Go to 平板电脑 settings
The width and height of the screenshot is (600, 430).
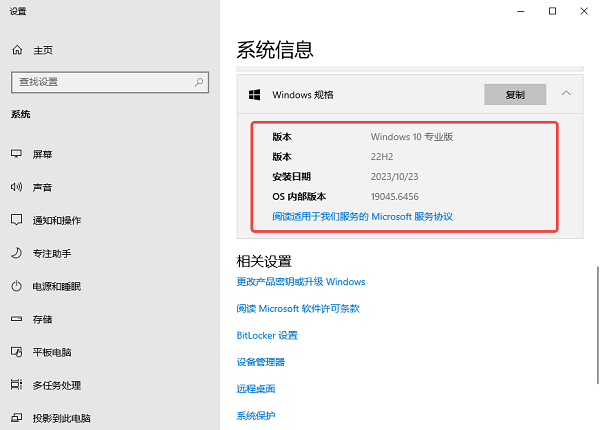tap(52, 352)
